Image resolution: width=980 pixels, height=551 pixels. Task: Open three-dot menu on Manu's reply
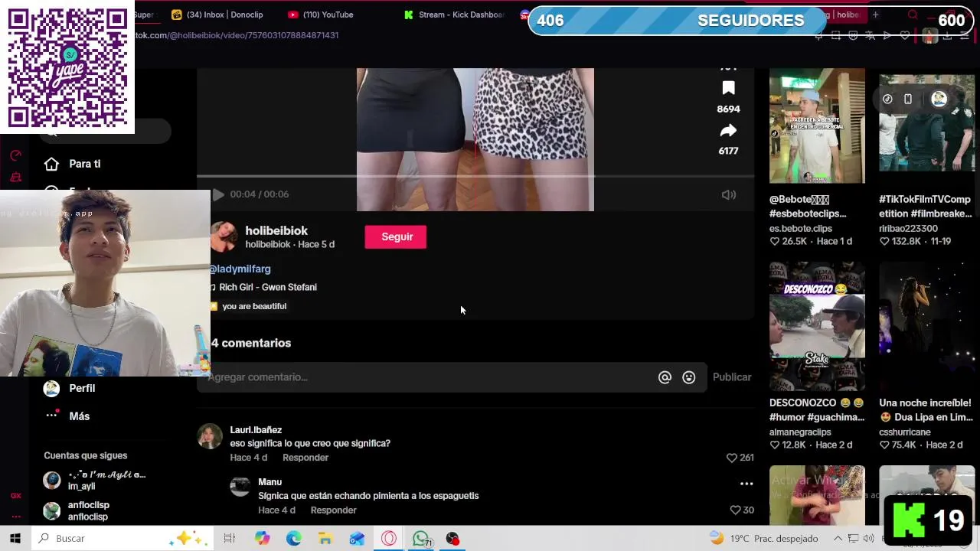coord(746,484)
